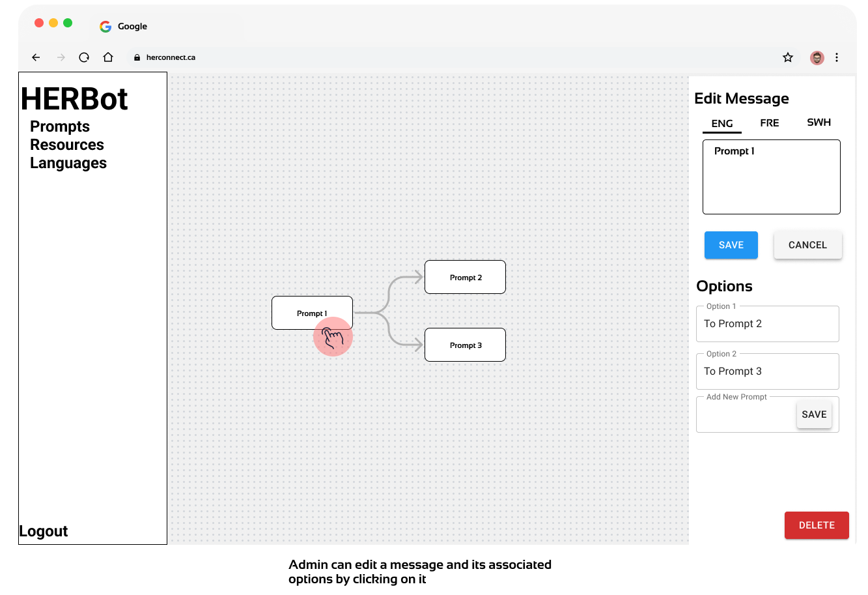
Task: Open browser three-dot menu
Action: 837,57
